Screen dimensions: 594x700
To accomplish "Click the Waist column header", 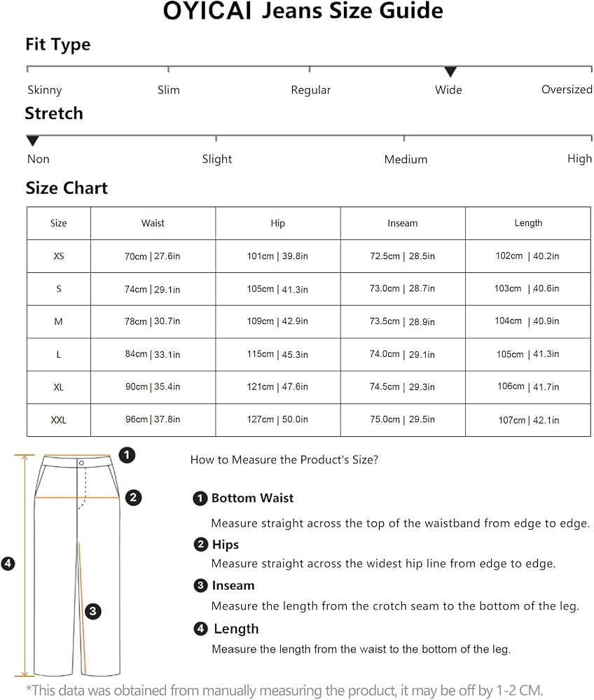I will (x=153, y=223).
